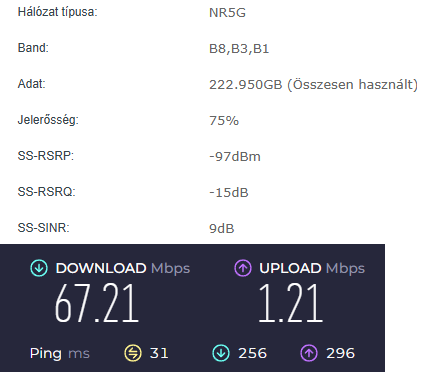The image size is (432, 382).
Task: Click the -97dBm SS-RSRP value
Action: [x=235, y=157]
